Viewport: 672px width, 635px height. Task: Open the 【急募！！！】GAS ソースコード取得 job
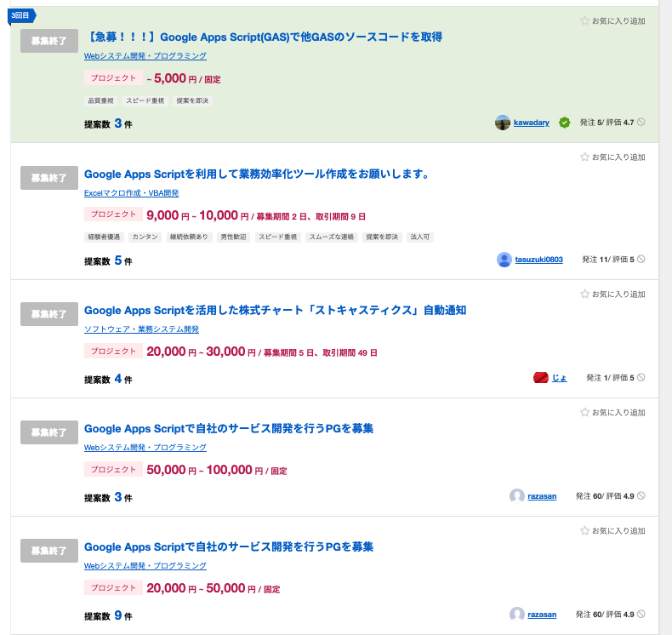263,37
